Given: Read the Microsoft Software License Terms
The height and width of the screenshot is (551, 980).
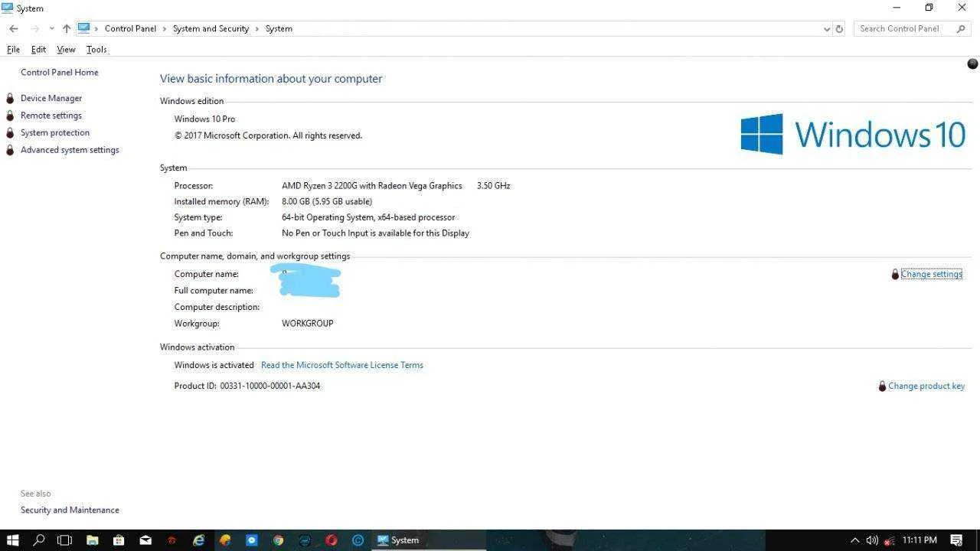Looking at the screenshot, I should 342,365.
